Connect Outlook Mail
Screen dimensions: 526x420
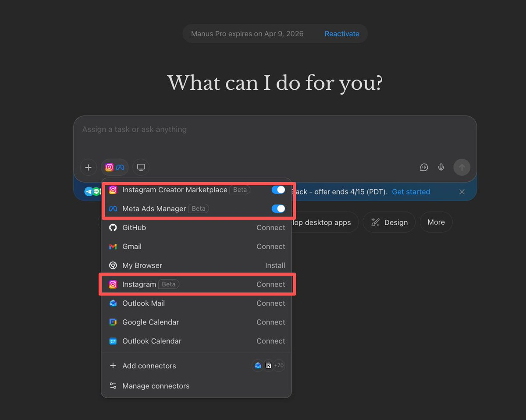click(x=271, y=303)
